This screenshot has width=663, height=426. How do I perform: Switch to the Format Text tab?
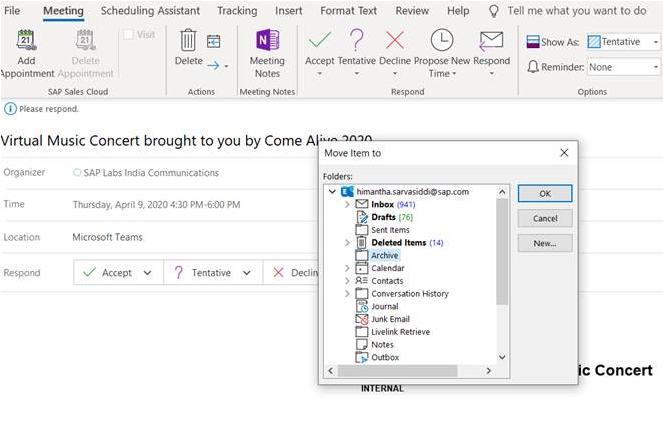(x=348, y=11)
